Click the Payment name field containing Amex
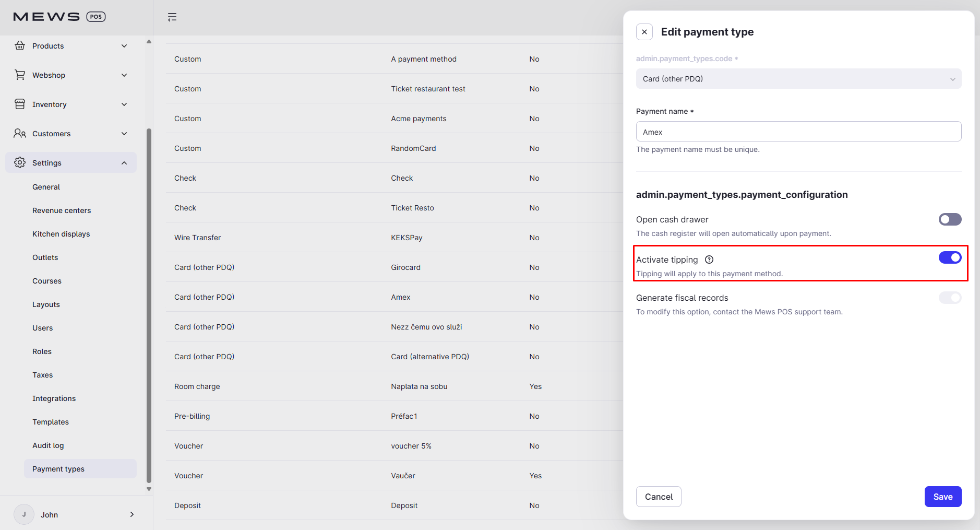This screenshot has height=530, width=980. pos(798,132)
